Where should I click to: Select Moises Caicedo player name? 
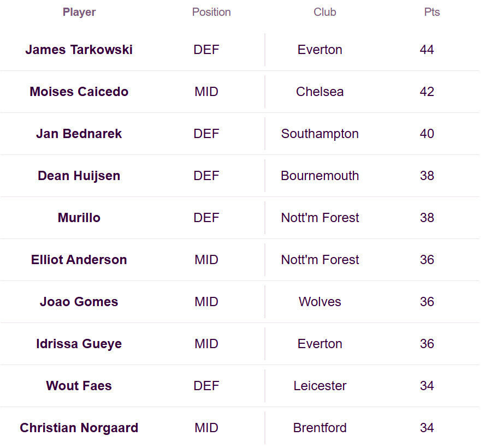tap(79, 92)
